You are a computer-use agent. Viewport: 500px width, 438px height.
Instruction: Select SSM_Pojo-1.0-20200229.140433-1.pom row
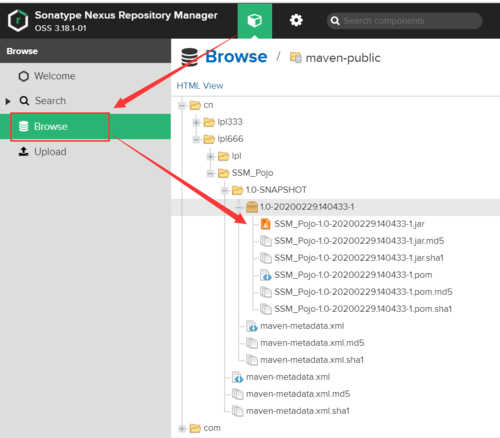tap(353, 275)
